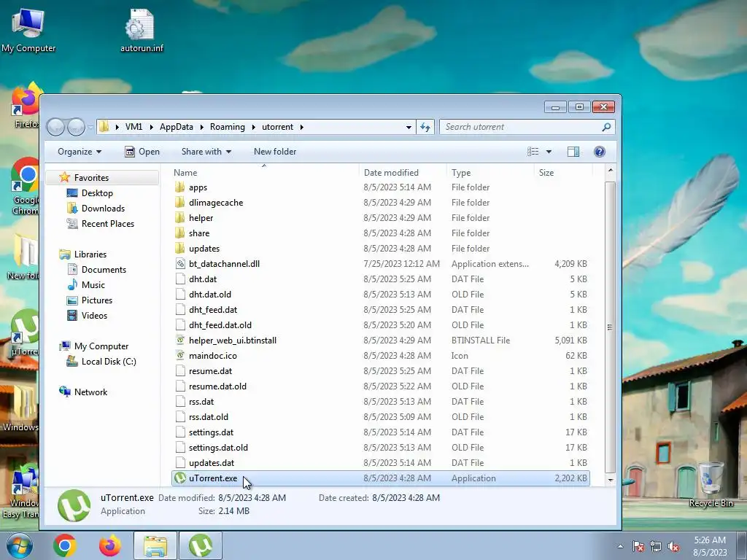Open Music library
The width and height of the screenshot is (747, 560).
93,285
